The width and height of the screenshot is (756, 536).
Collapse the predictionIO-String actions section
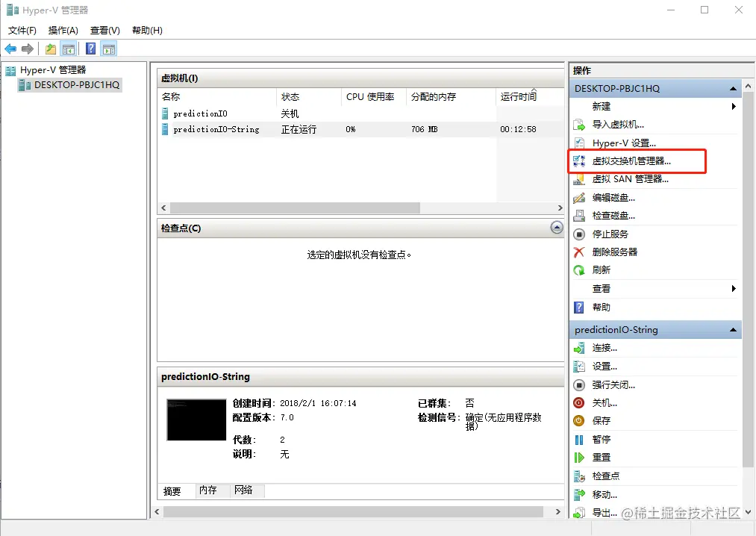[x=733, y=330]
